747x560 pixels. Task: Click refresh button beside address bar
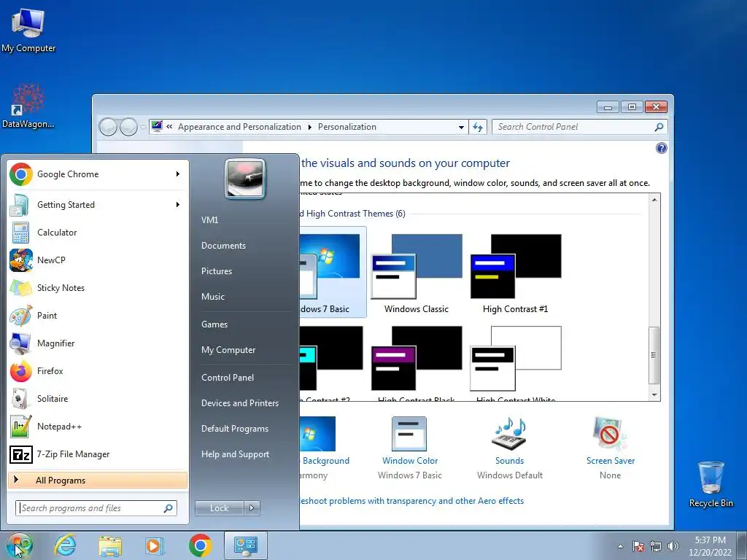[x=478, y=127]
